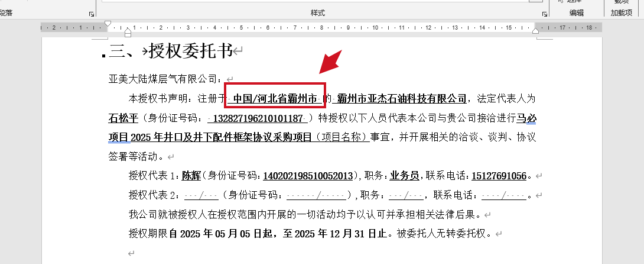Click the words 本授权书声明
The image size is (644, 264).
pos(158,99)
